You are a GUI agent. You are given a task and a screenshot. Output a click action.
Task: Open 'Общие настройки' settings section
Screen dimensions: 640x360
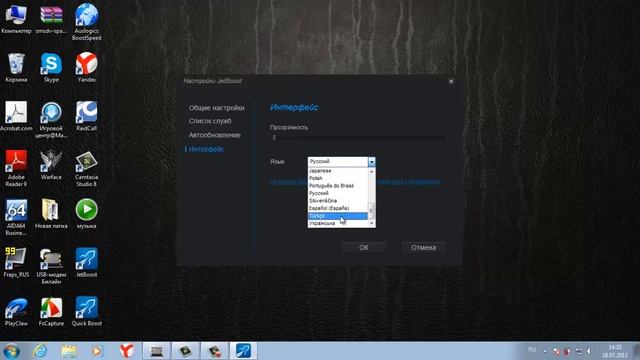[x=216, y=108]
